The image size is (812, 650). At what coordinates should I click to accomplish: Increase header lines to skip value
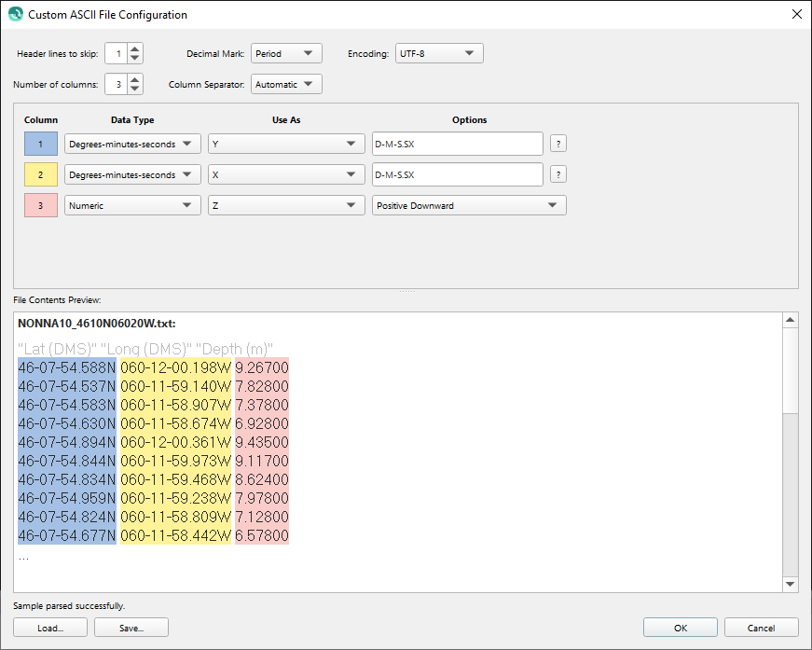pos(135,48)
